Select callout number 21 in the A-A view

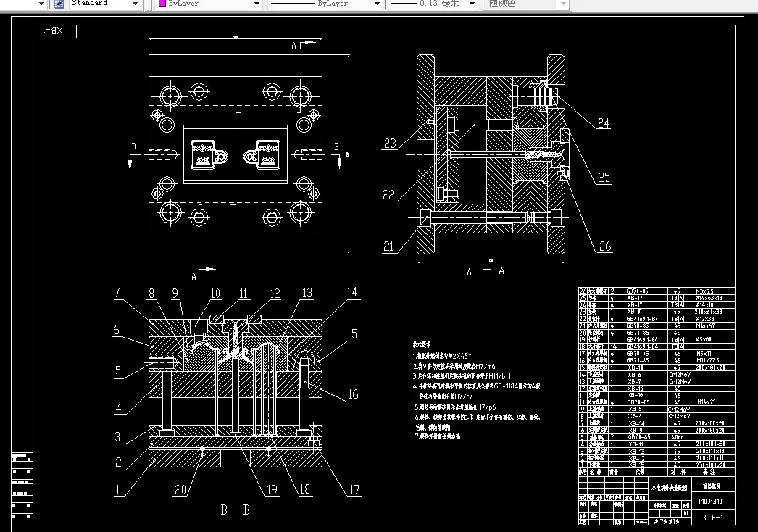pos(388,246)
